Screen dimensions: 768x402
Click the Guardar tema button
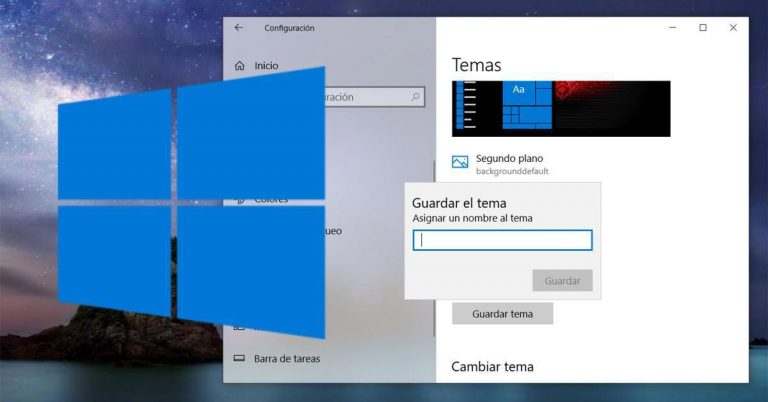coord(503,314)
